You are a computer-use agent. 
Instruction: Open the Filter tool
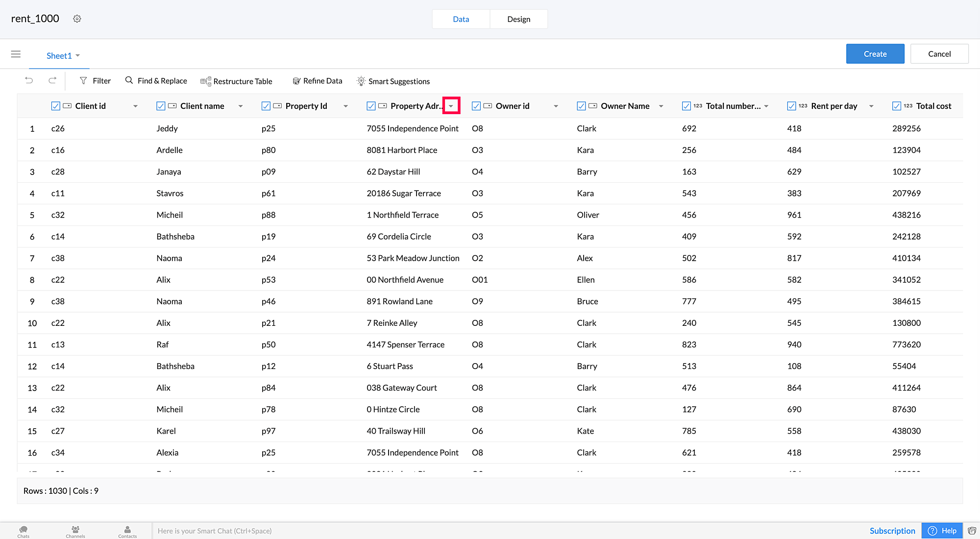pos(95,81)
